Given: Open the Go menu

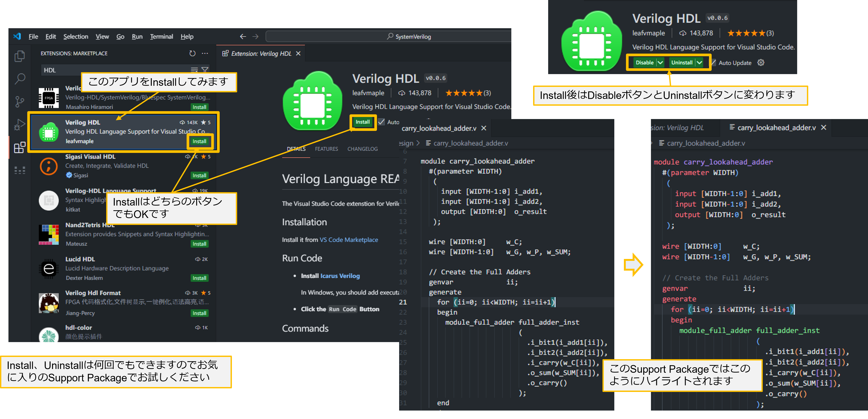Looking at the screenshot, I should click(x=120, y=36).
